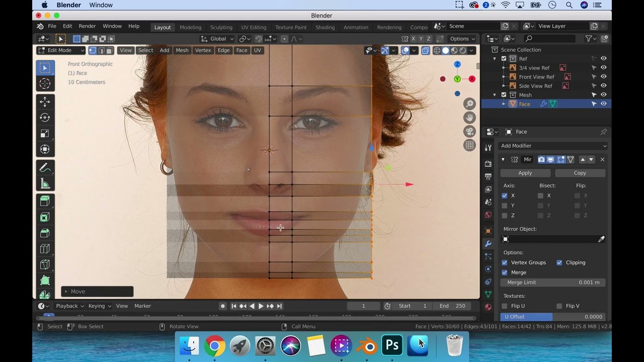
Task: Expand the Face object tree item
Action: [x=504, y=104]
